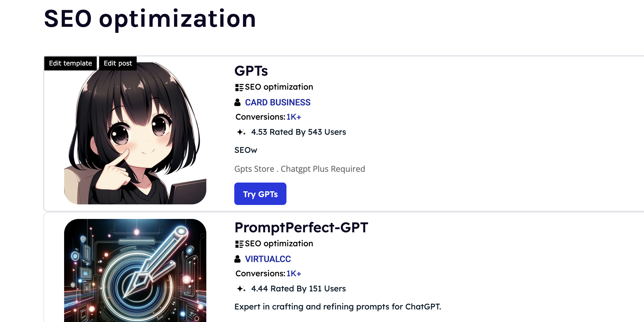The height and width of the screenshot is (322, 644).
Task: Open the PromptPerfect-GPT title link
Action: pos(301,227)
